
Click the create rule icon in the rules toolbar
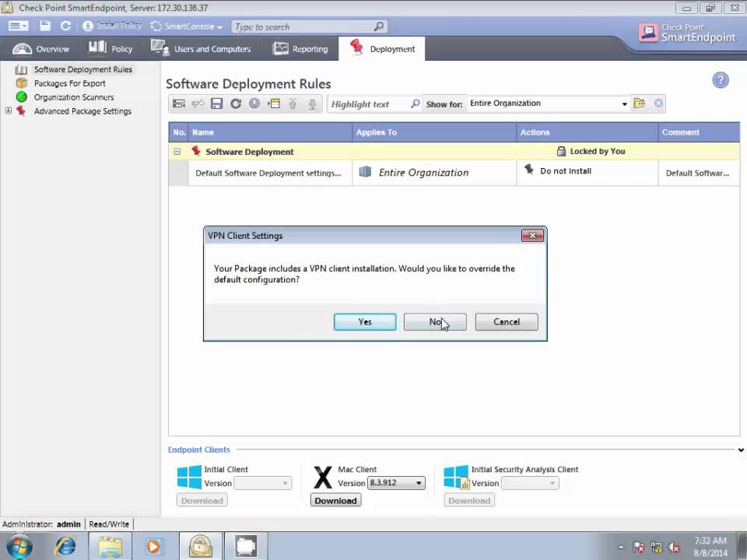click(x=179, y=103)
